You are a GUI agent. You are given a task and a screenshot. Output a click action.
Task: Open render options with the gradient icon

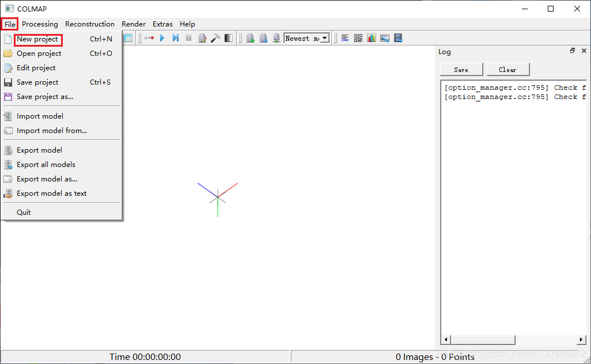point(229,38)
